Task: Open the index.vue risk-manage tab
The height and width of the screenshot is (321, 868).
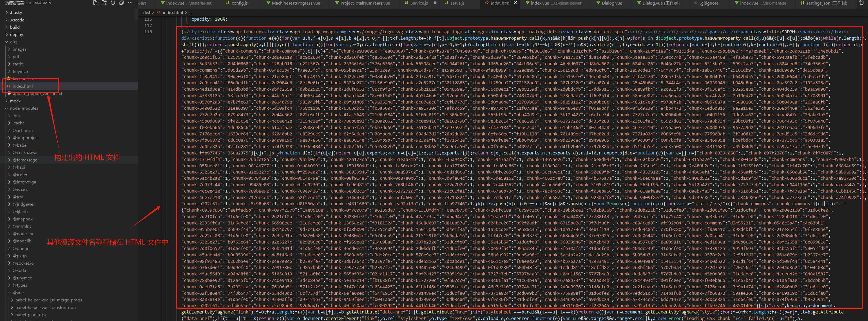Action: coord(761,3)
